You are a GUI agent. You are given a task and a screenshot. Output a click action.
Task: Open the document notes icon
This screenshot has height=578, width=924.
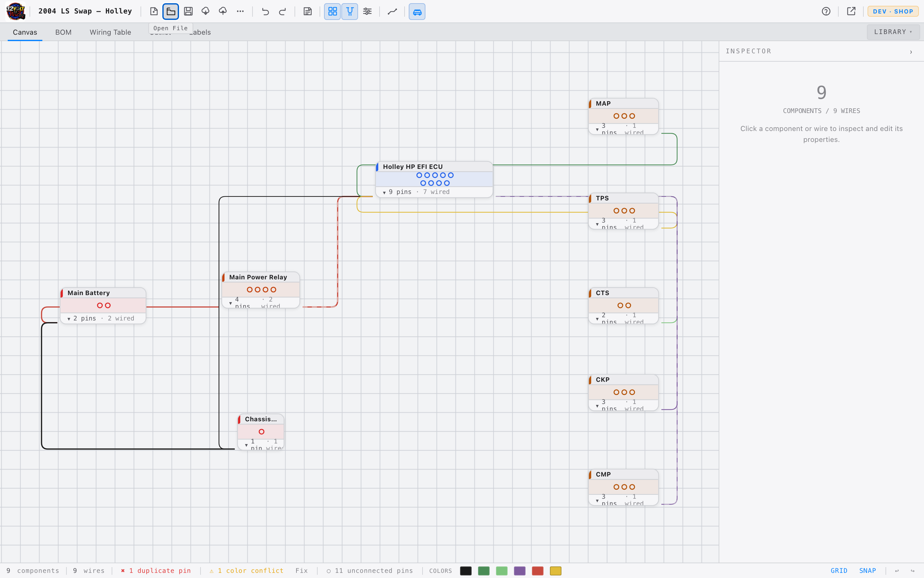[308, 12]
